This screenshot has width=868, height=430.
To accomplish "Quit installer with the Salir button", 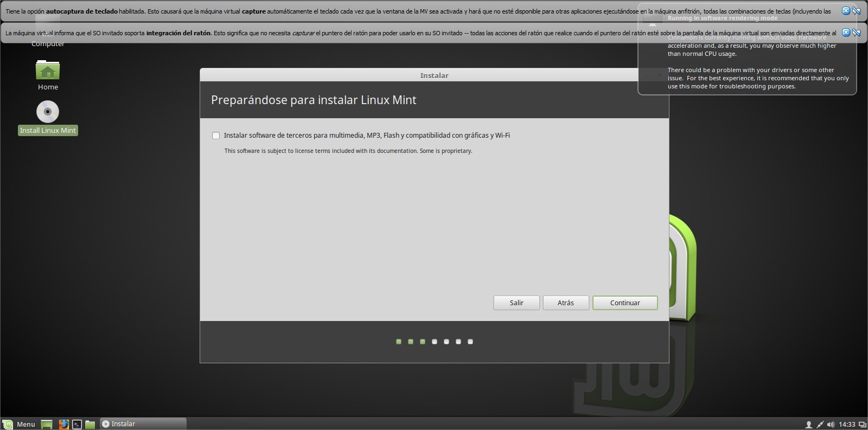I will 516,303.
